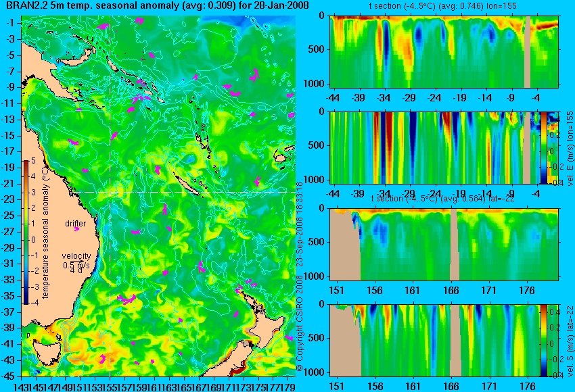Viewport: 575px width, 392px height.
Task: Click the vel. E color bar beside the second section
Action: (x=543, y=147)
